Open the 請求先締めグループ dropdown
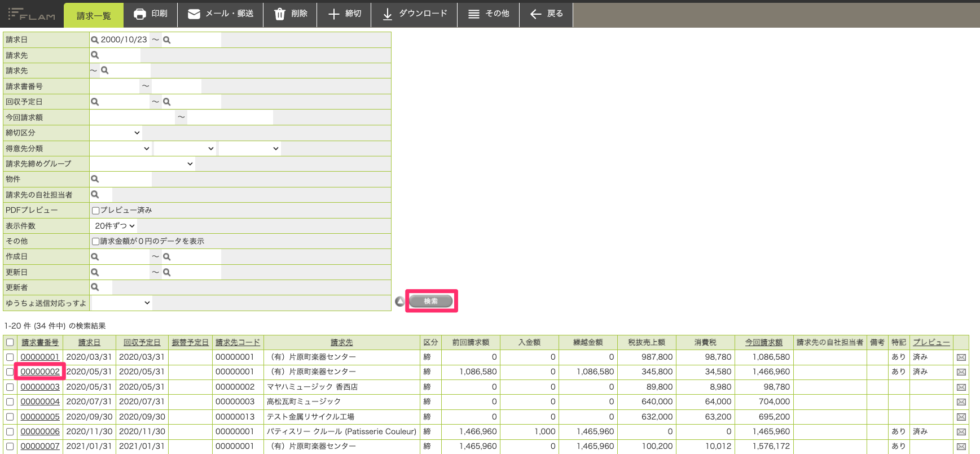 point(143,164)
